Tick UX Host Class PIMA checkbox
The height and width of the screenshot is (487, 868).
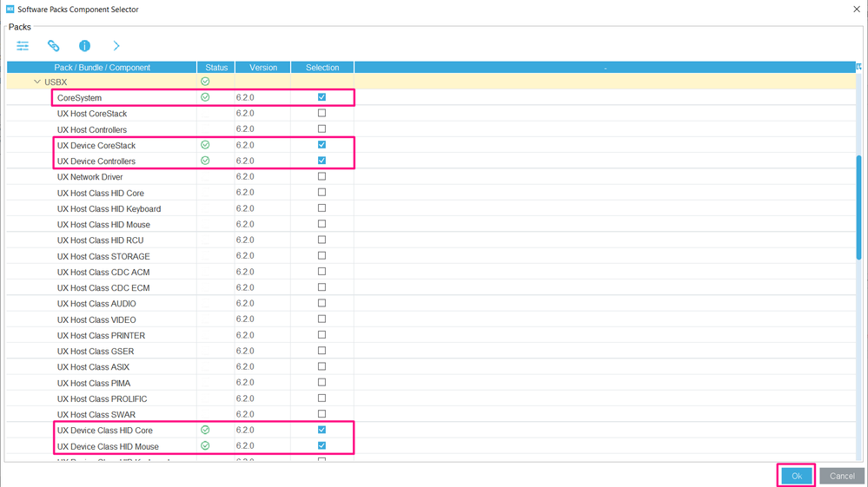[321, 383]
